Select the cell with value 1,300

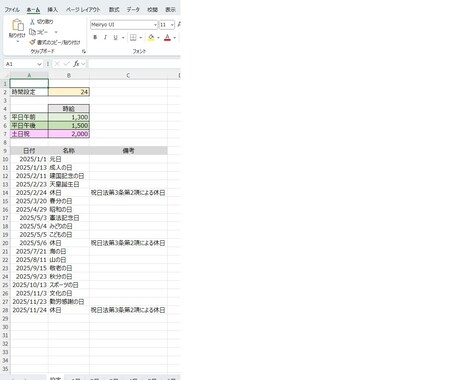point(69,117)
